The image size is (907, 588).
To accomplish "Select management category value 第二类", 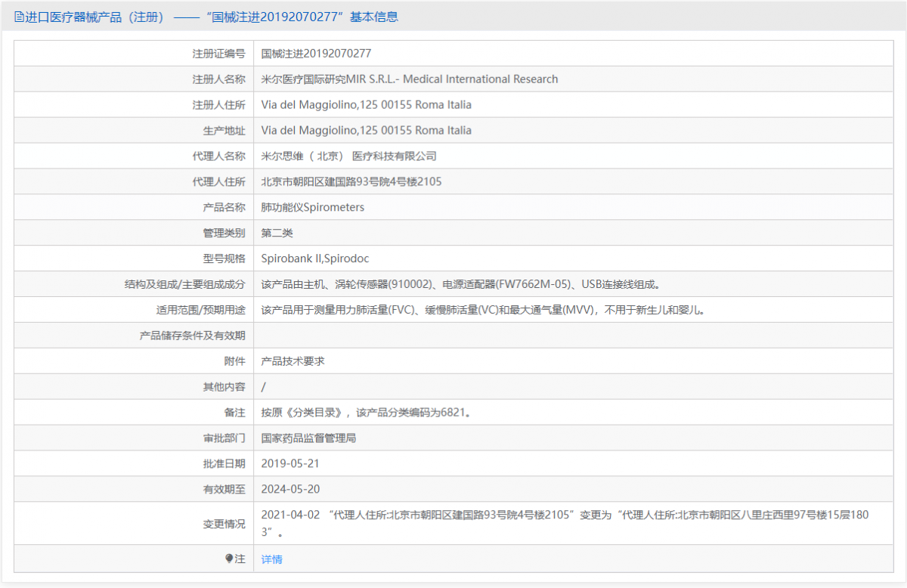I will (x=277, y=234).
